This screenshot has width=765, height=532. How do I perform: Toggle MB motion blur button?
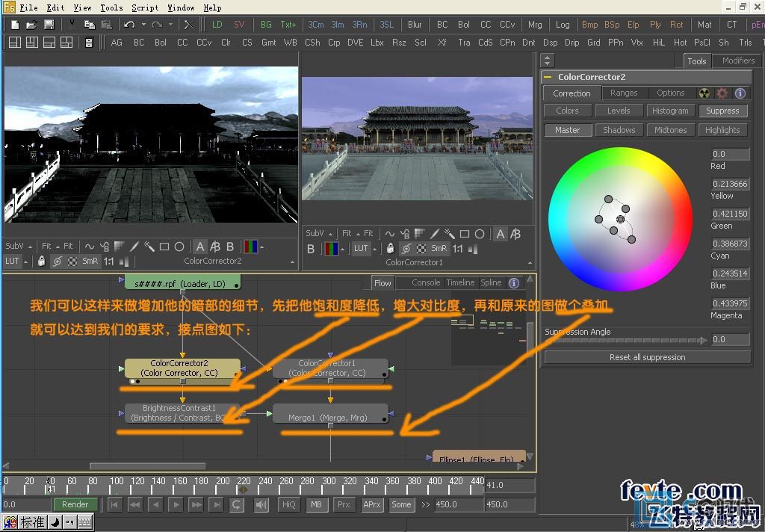pyautogui.click(x=316, y=504)
